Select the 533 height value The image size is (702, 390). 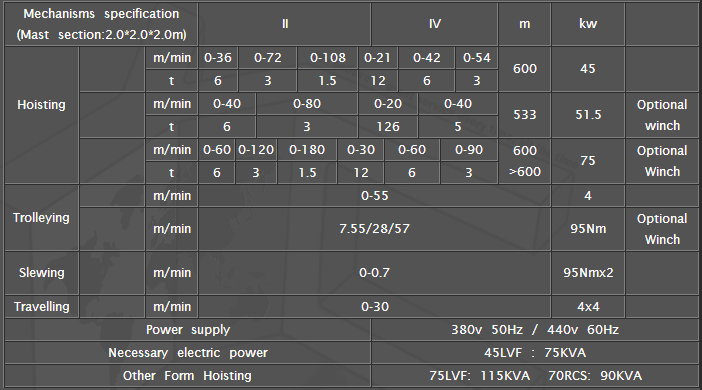pyautogui.click(x=525, y=115)
